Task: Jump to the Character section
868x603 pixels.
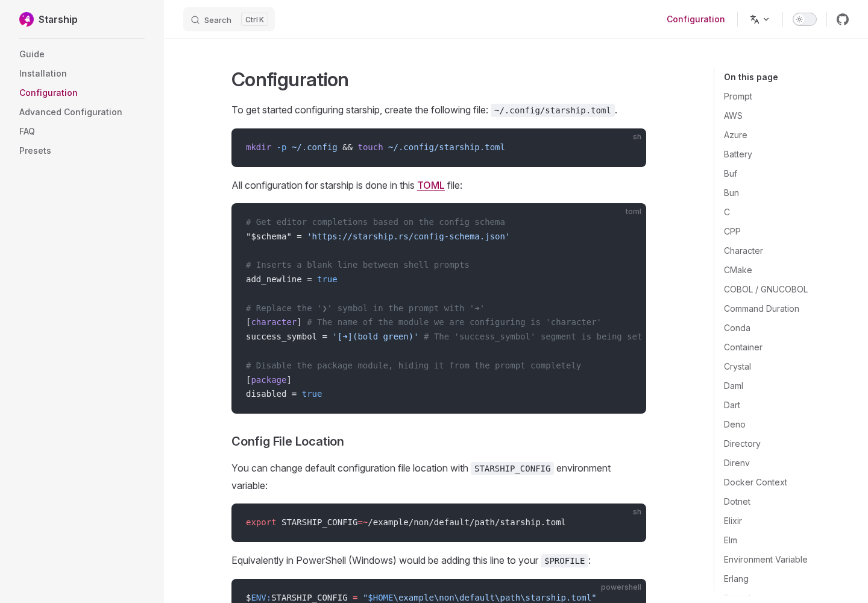Action: tap(743, 251)
